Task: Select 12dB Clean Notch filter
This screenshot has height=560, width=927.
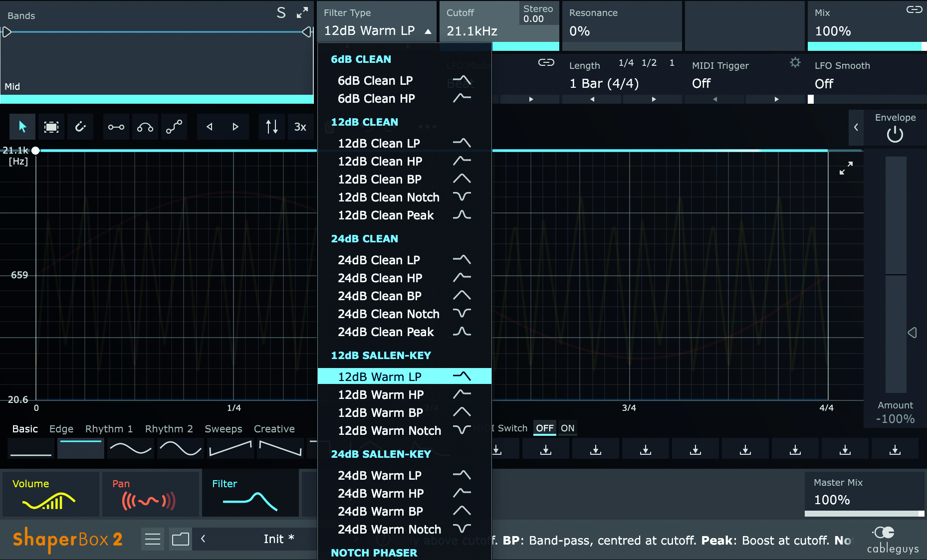Action: [x=405, y=197]
